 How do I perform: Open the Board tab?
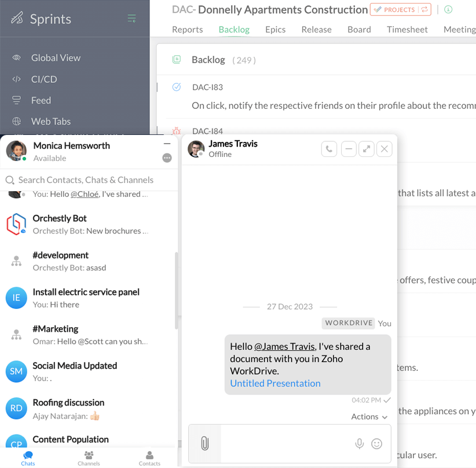pyautogui.click(x=359, y=30)
